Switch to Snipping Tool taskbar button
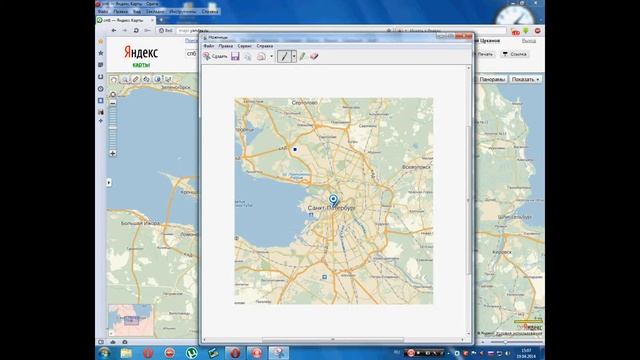The height and width of the screenshot is (360, 640). point(278,353)
